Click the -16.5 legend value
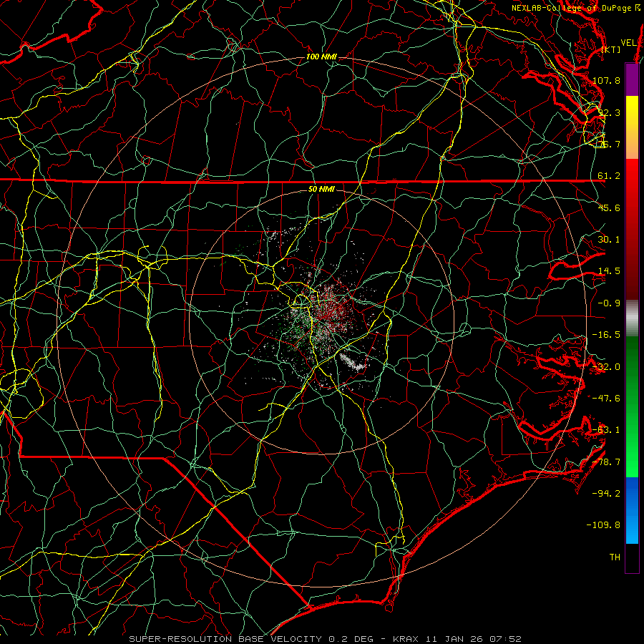This screenshot has width=644, height=644. pyautogui.click(x=606, y=335)
